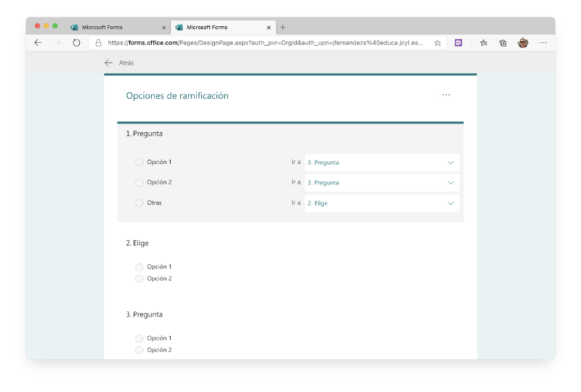Open the OneNote extension icon
The image size is (581, 392).
[458, 43]
